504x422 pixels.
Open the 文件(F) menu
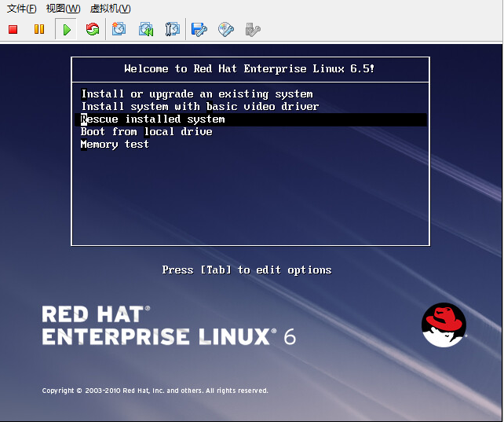[x=21, y=9]
